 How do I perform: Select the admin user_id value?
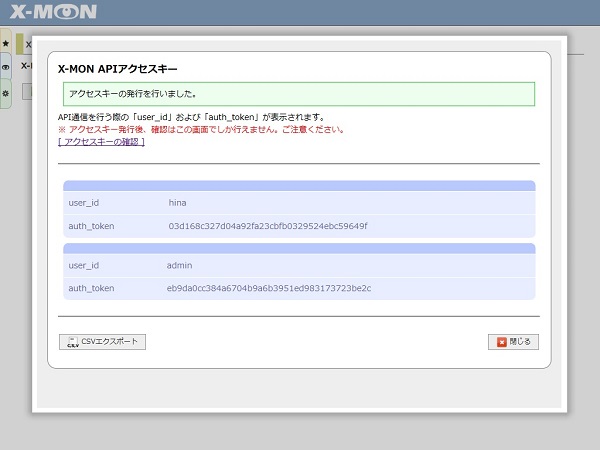(179, 265)
